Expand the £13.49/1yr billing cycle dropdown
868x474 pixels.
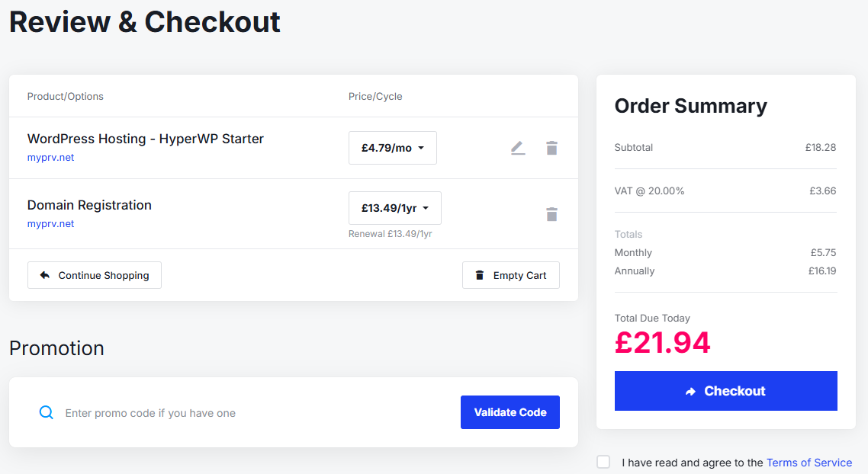pyautogui.click(x=394, y=208)
